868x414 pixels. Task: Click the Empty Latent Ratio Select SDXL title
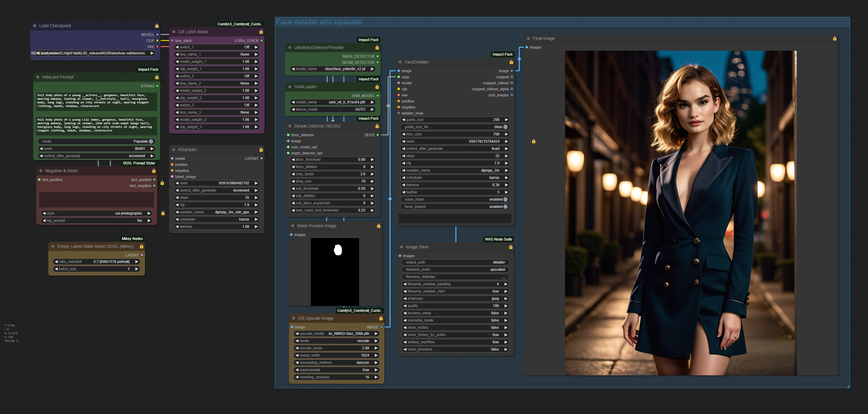[x=95, y=247]
